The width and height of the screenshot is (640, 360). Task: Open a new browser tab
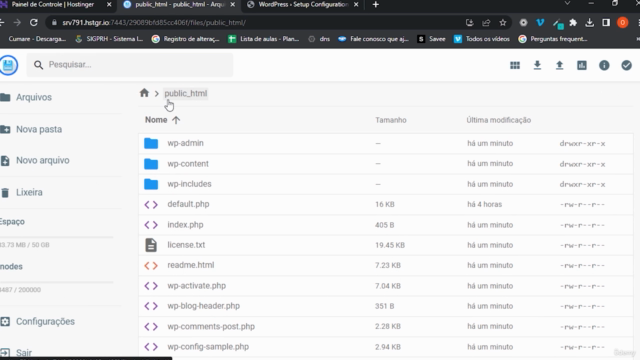[376, 4]
